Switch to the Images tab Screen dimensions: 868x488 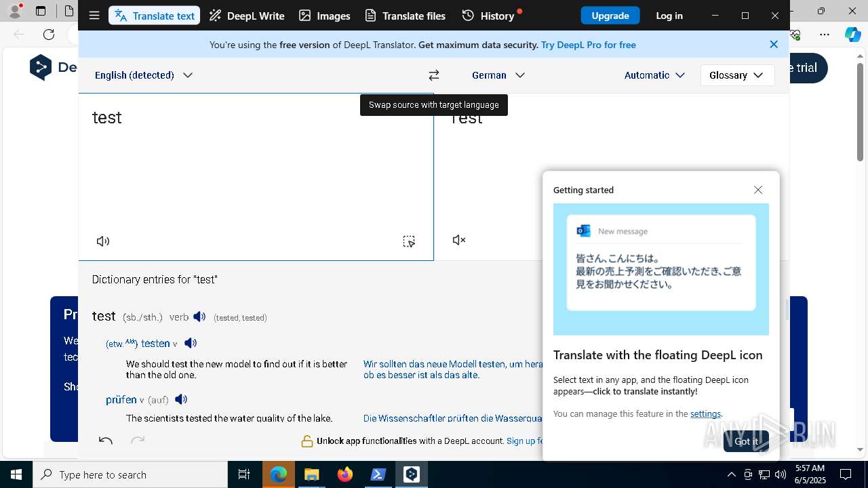325,16
